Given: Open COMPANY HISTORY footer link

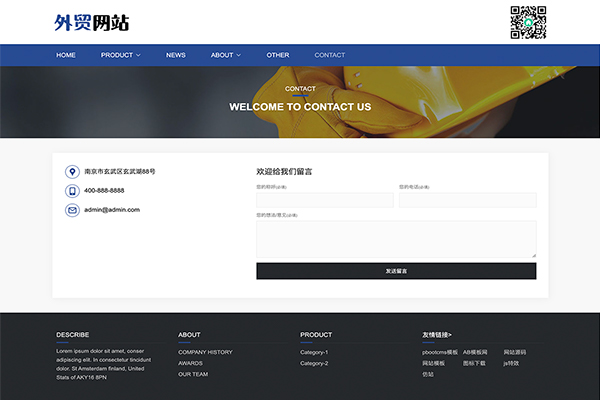Looking at the screenshot, I should pos(205,352).
